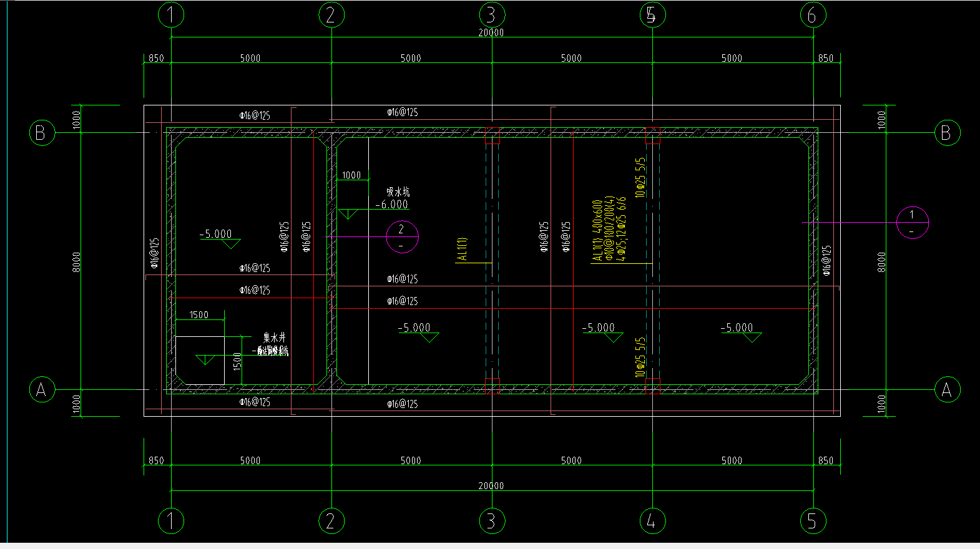The height and width of the screenshot is (549, 980).
Task: Click the upper yellow 10Φ25 5/5 label
Action: (x=640, y=177)
